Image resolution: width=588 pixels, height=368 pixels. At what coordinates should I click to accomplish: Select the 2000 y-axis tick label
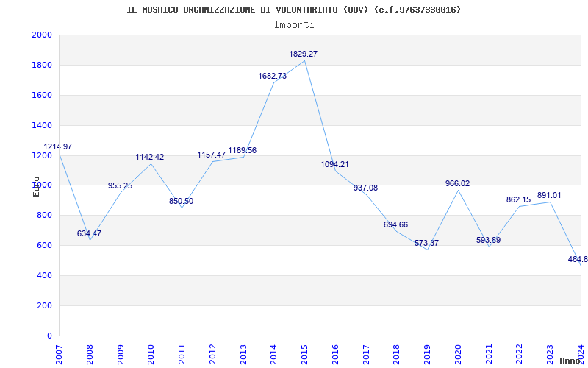click(42, 35)
